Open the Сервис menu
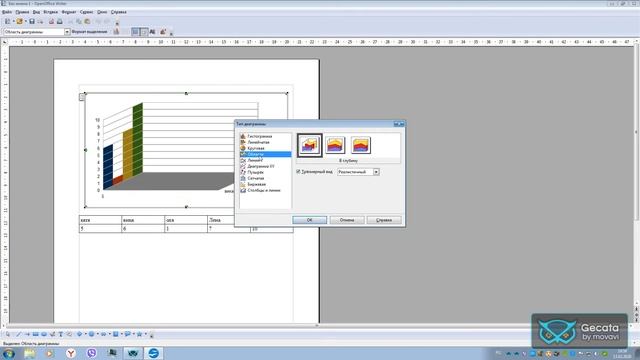 point(86,12)
